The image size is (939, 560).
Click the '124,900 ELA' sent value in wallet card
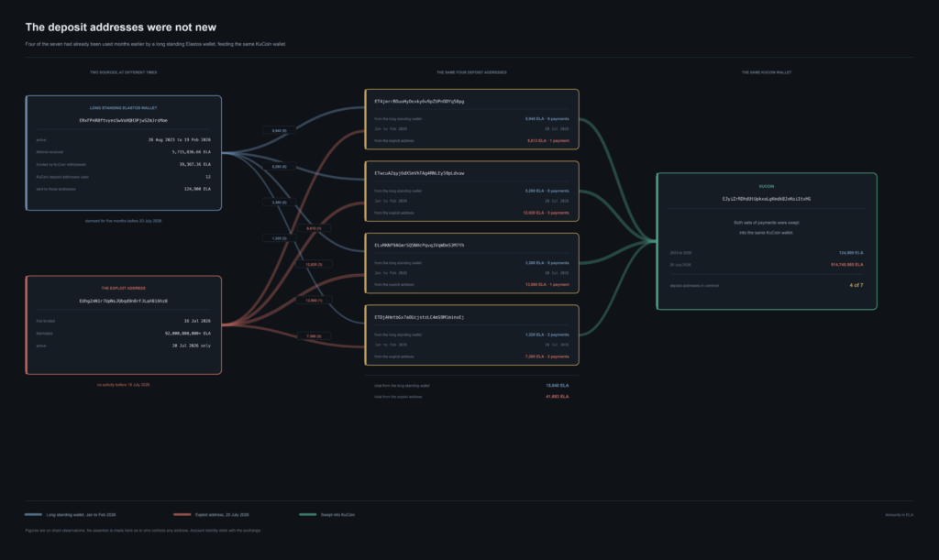198,189
